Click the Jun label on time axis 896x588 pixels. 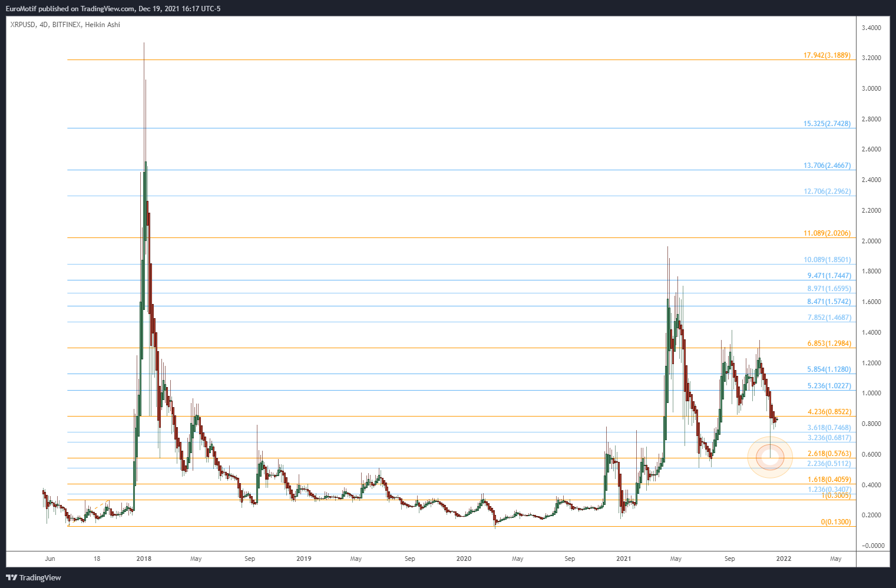[x=50, y=559]
